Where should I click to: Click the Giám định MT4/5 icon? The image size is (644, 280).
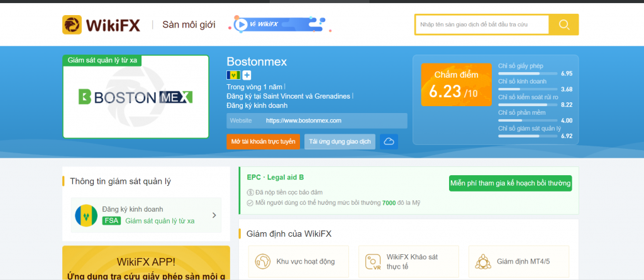(483, 261)
